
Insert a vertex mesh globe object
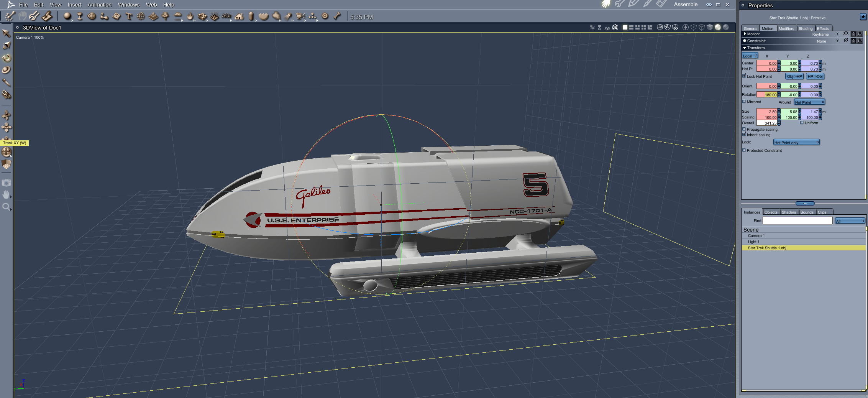[92, 16]
